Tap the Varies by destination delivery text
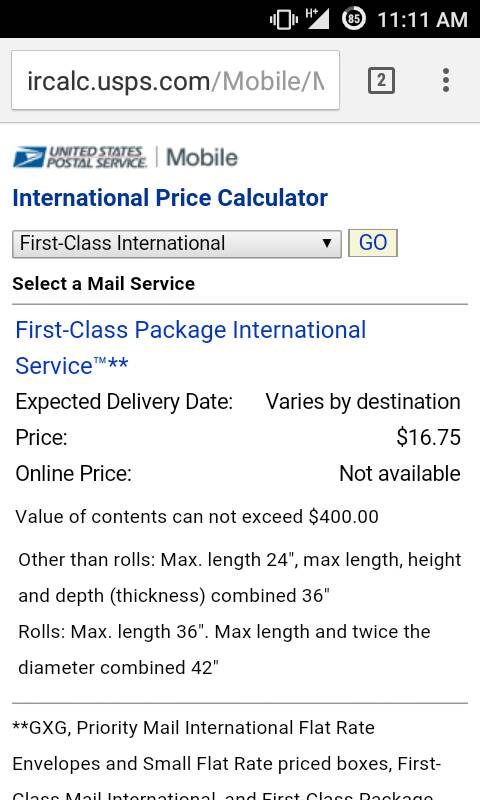The height and width of the screenshot is (800, 480). (x=363, y=402)
